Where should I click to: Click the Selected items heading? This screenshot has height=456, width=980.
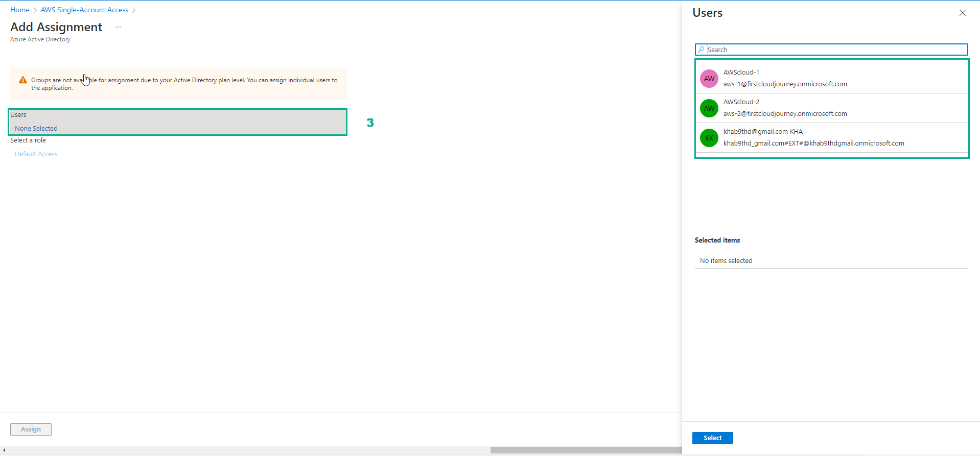[x=717, y=240]
